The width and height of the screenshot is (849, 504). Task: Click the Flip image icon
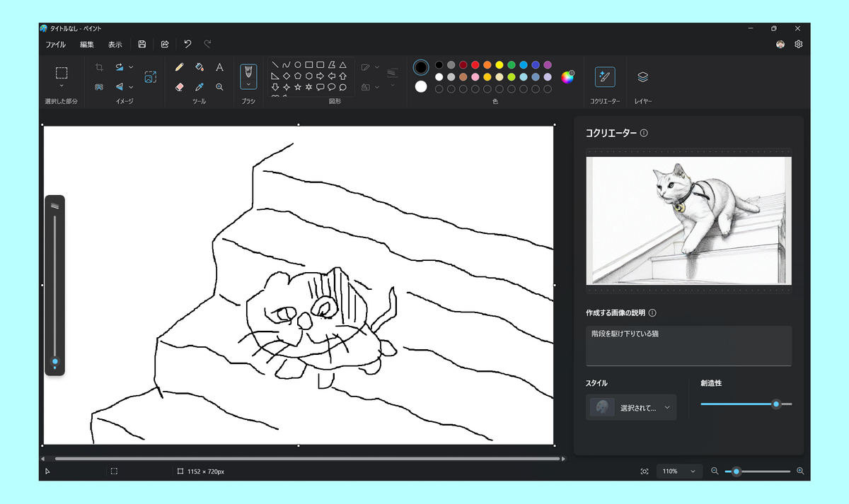point(120,86)
